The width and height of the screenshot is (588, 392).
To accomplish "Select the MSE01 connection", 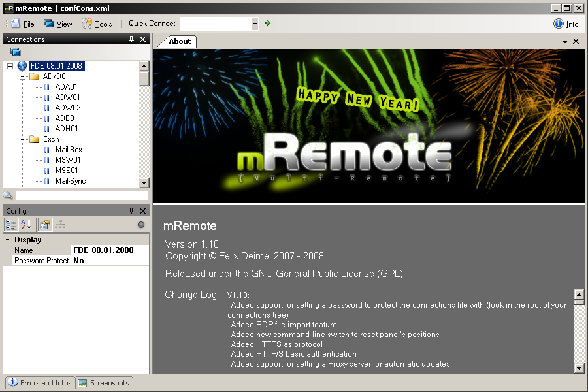I will click(67, 171).
